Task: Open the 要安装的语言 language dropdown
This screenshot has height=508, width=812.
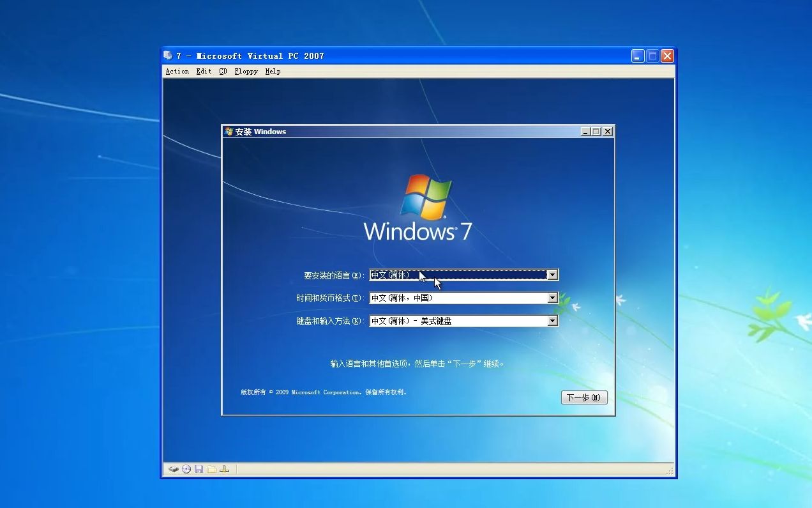Action: click(552, 275)
